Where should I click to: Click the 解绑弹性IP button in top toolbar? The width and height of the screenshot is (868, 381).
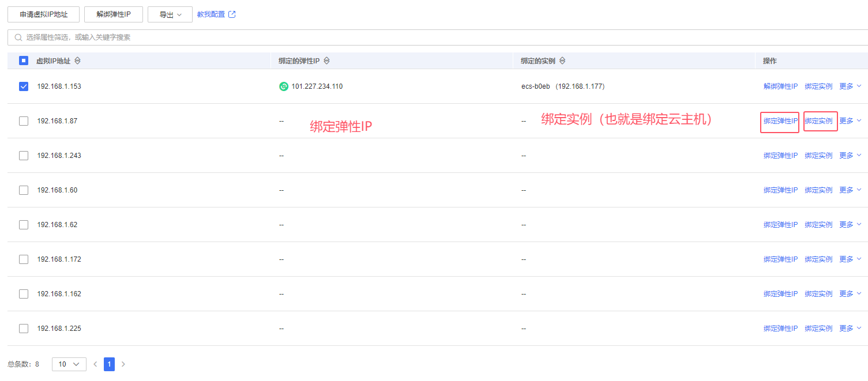(x=113, y=14)
